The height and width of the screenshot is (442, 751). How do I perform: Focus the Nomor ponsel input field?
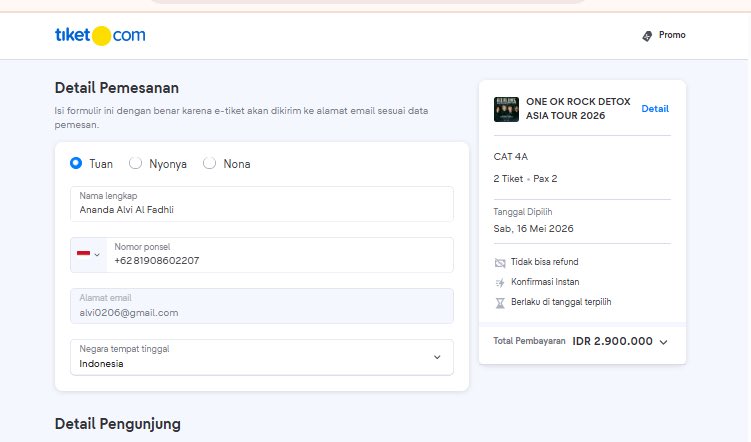280,255
